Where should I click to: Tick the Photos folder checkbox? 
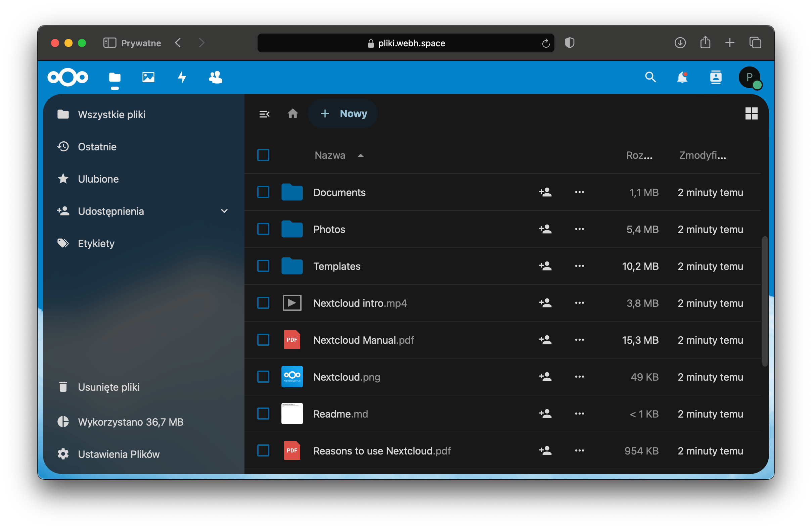tap(263, 229)
